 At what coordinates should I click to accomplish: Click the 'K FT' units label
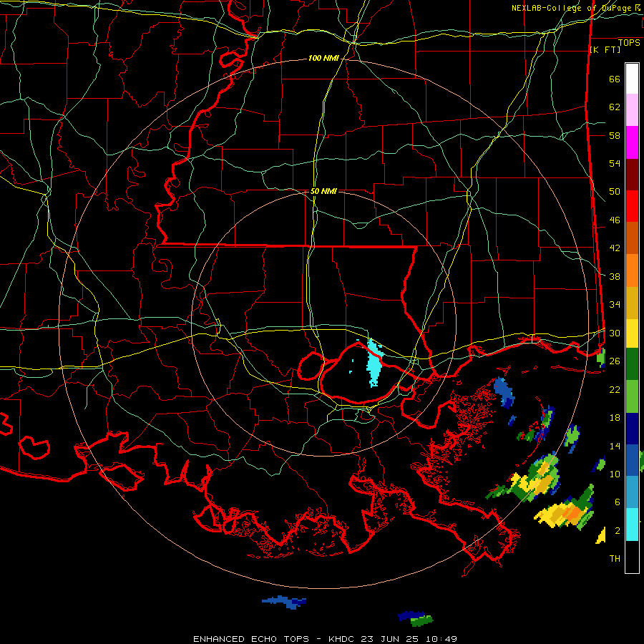[605, 49]
